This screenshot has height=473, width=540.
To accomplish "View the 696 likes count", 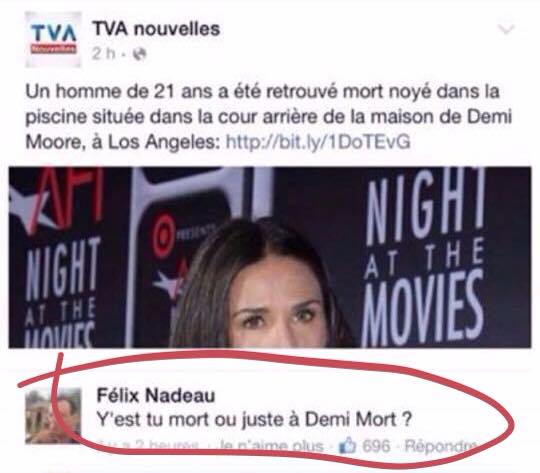I will [376, 446].
